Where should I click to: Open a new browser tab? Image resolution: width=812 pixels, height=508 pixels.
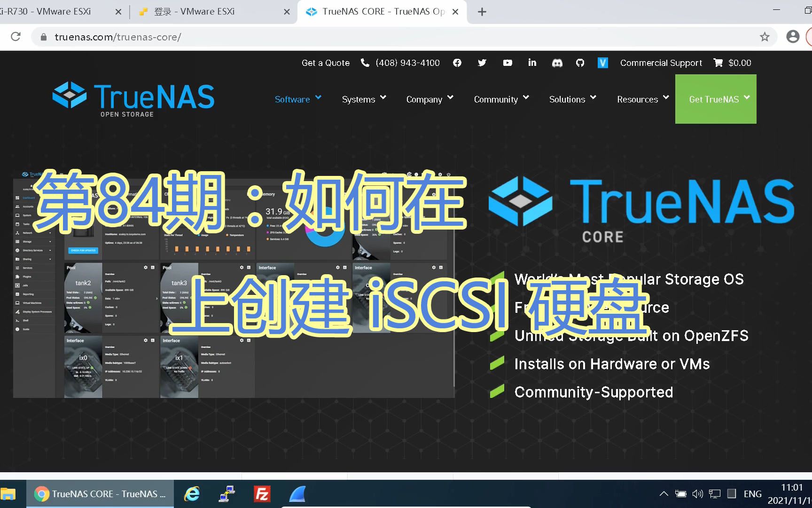click(482, 12)
